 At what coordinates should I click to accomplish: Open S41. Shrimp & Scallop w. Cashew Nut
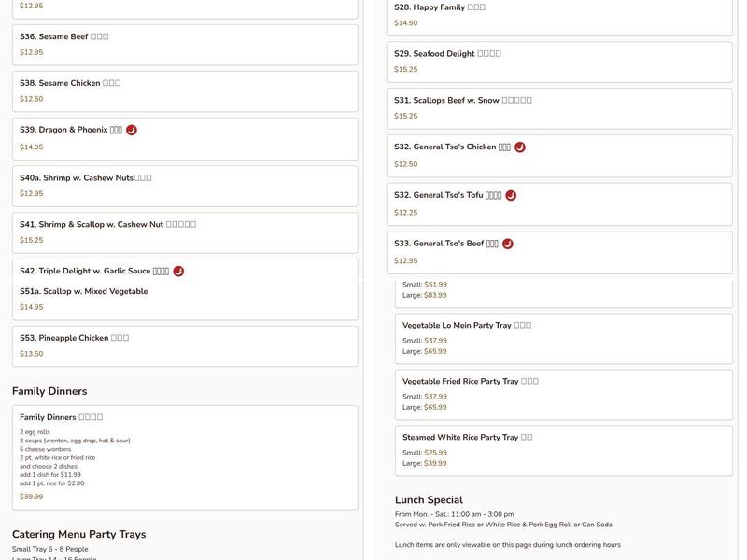coord(184,231)
